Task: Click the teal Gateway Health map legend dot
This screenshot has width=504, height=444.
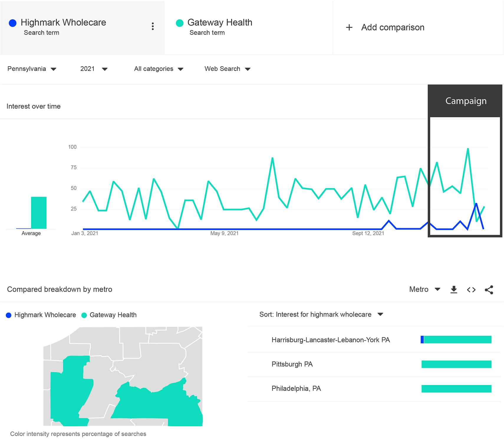Action: click(84, 315)
